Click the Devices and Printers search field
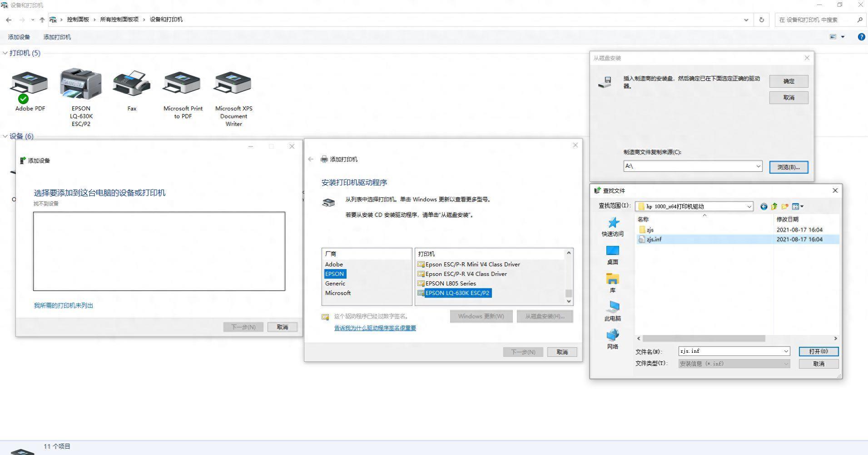The width and height of the screenshot is (868, 455). pyautogui.click(x=815, y=20)
